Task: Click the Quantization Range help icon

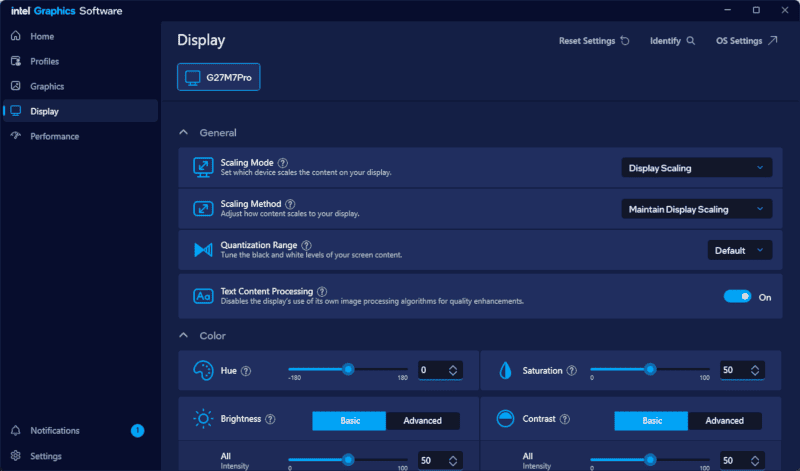Action: 306,245
